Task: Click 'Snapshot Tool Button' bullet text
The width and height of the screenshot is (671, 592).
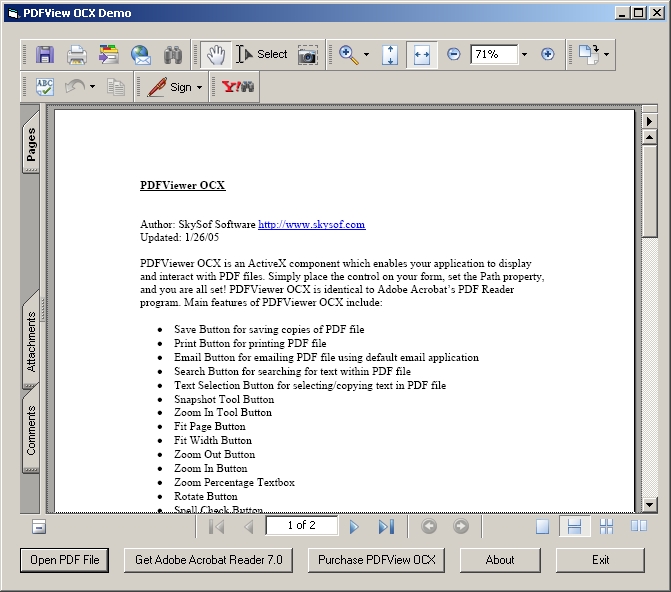Action: click(x=224, y=399)
